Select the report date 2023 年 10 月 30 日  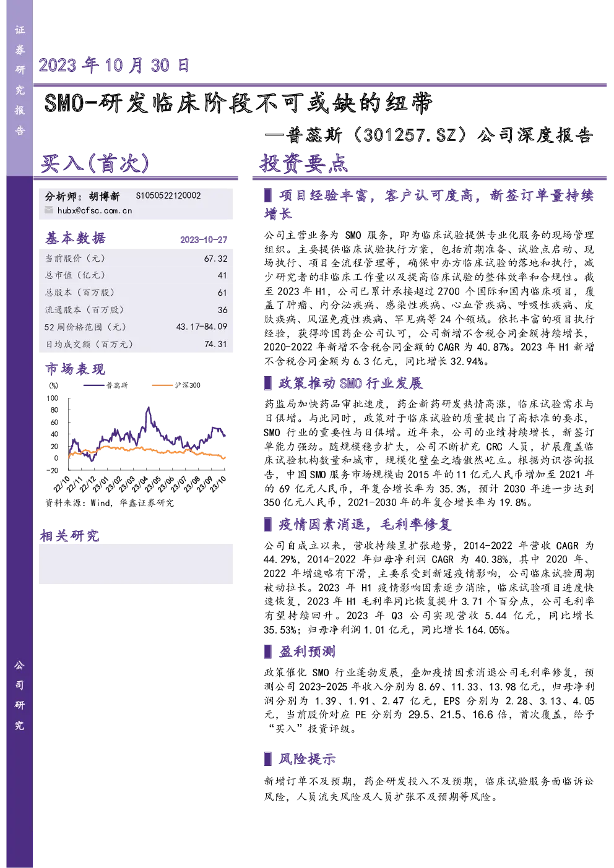(x=114, y=66)
